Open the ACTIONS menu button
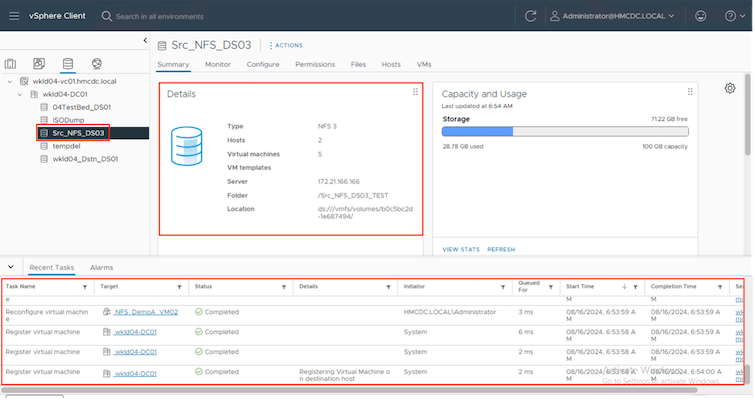Screen dimensions: 755x400 point(286,45)
